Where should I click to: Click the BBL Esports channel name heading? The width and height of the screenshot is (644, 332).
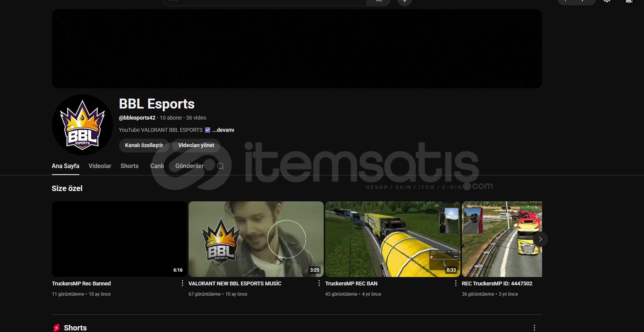(x=157, y=104)
